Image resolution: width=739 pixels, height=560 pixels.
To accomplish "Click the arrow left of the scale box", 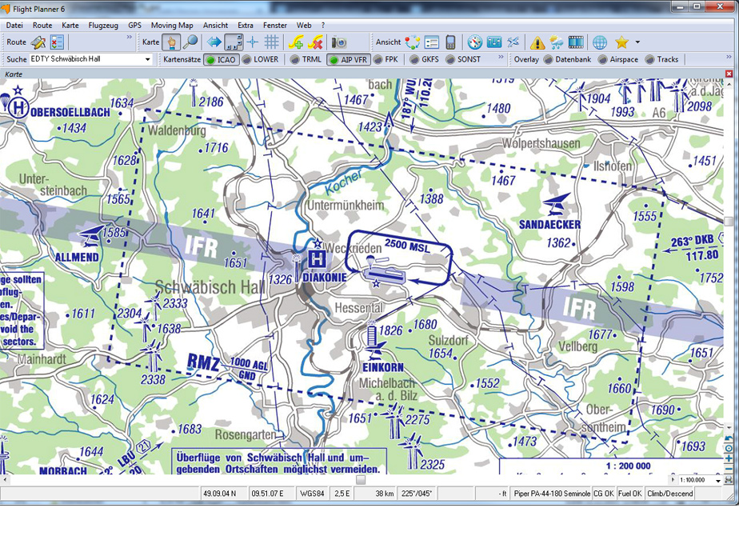I will (x=673, y=480).
